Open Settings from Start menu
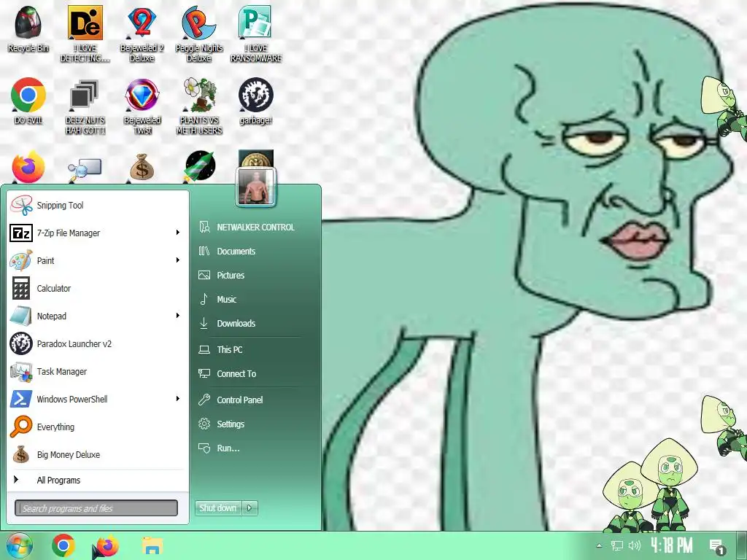The image size is (747, 560). pyautogui.click(x=255, y=424)
